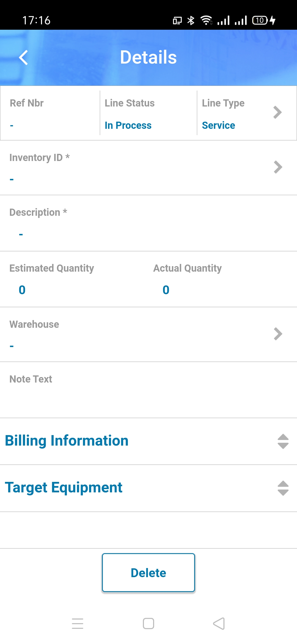Image resolution: width=297 pixels, height=644 pixels.
Task: Select the Service line type value
Action: pyautogui.click(x=218, y=125)
